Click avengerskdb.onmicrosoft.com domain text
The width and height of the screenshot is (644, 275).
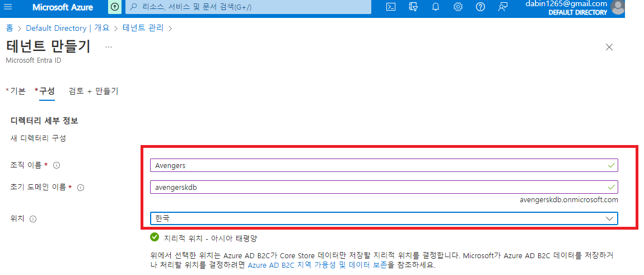point(568,199)
